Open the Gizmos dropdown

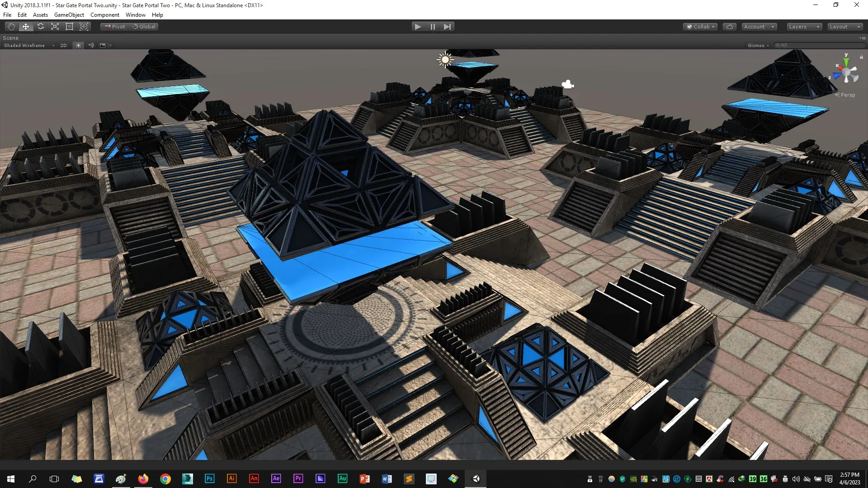pos(758,45)
